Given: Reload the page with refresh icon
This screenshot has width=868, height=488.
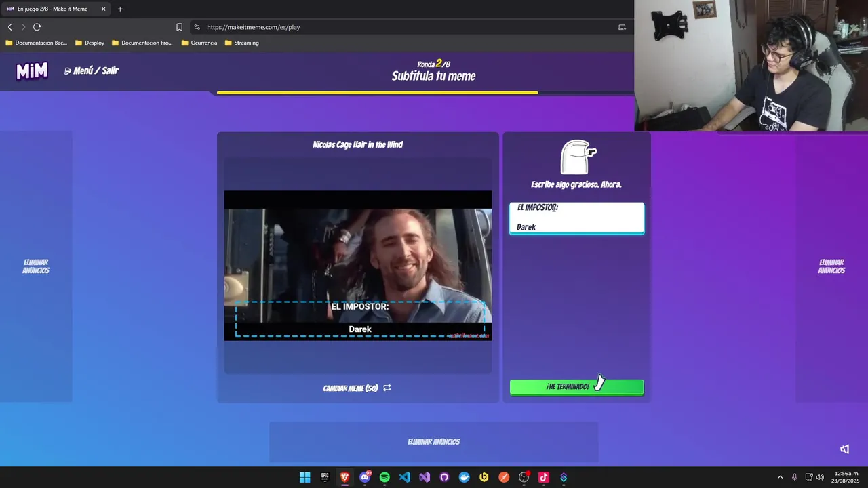Looking at the screenshot, I should 37,27.
